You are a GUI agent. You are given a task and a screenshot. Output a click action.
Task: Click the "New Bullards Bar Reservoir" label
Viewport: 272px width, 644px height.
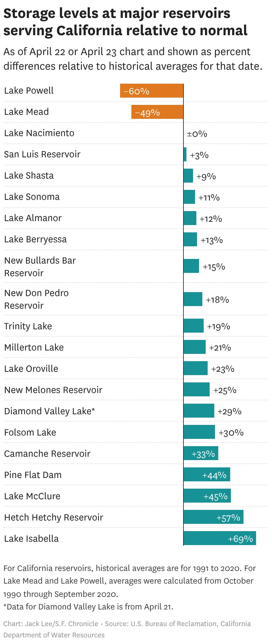click(40, 267)
